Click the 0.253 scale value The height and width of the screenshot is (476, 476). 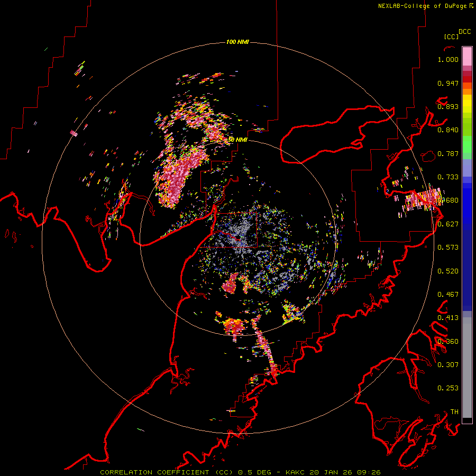pyautogui.click(x=448, y=388)
